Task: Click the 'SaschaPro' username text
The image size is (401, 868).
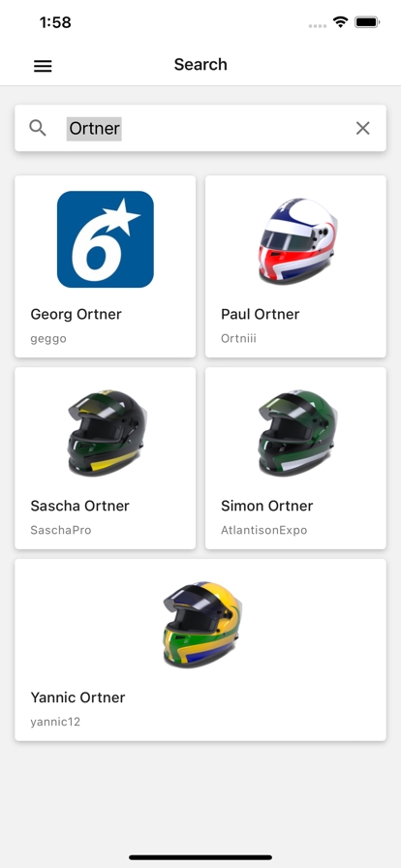Action: click(x=61, y=530)
